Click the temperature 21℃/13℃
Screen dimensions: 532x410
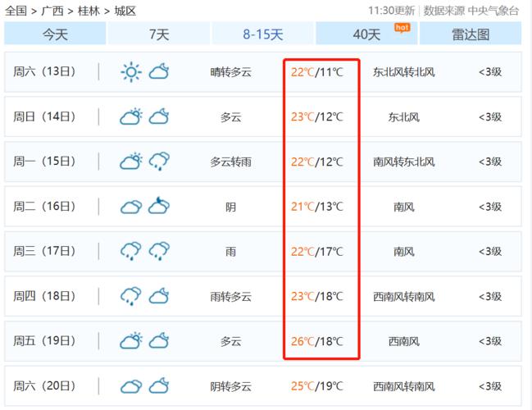click(317, 207)
